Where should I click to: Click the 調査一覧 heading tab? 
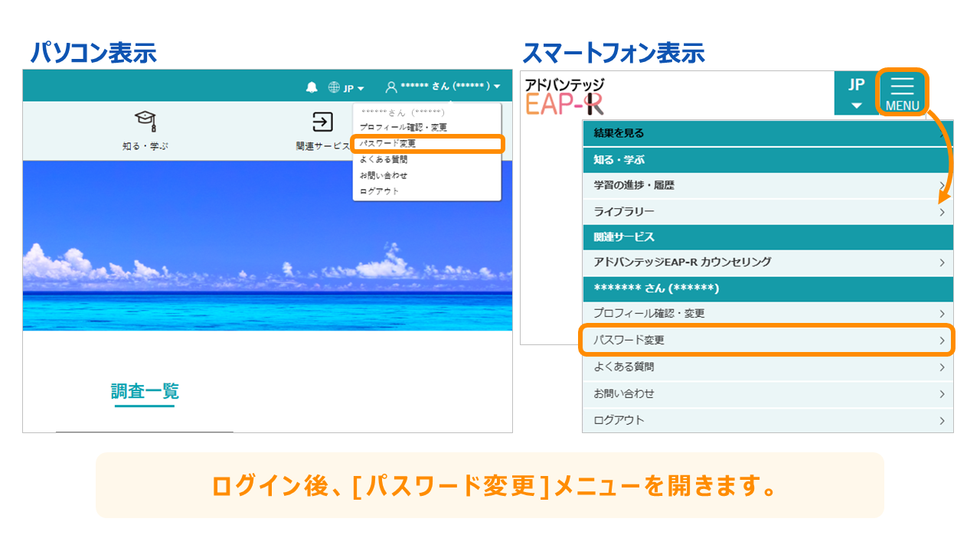145,392
